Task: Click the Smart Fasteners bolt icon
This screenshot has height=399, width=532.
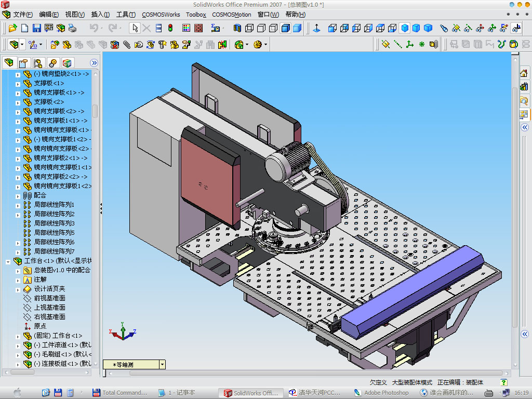Action: click(x=163, y=45)
